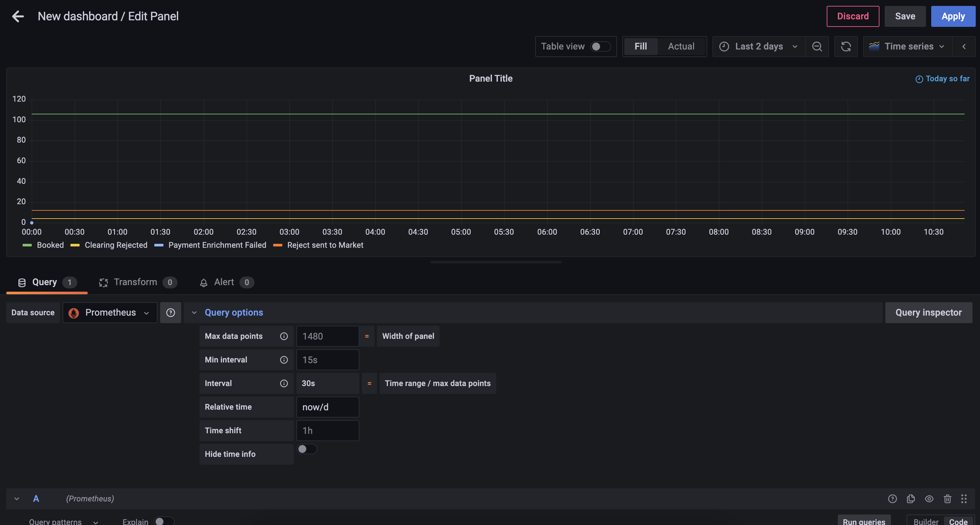
Task: Click the refresh dashboard icon
Action: 846,47
